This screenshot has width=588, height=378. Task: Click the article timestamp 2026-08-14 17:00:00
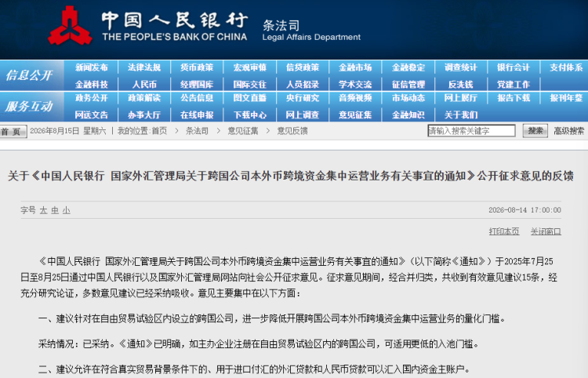(524, 210)
